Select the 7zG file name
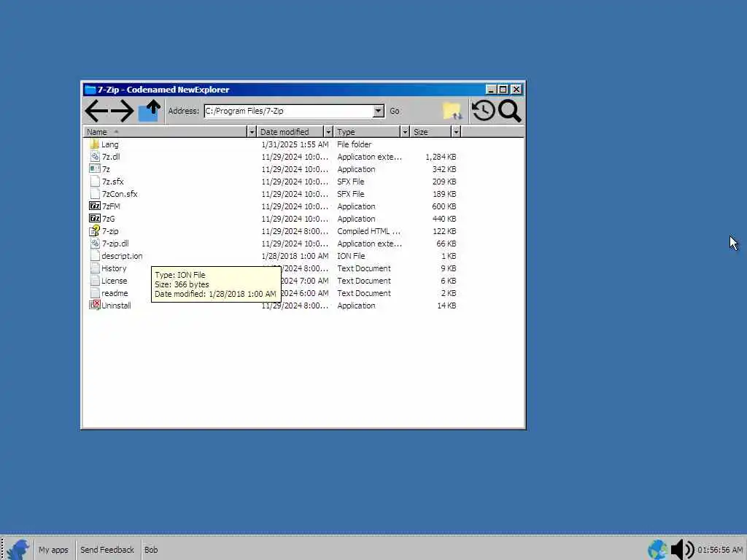The height and width of the screenshot is (560, 747). [x=109, y=219]
